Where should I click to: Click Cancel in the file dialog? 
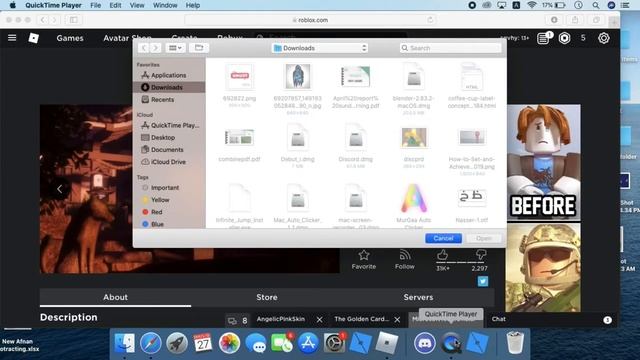click(443, 238)
